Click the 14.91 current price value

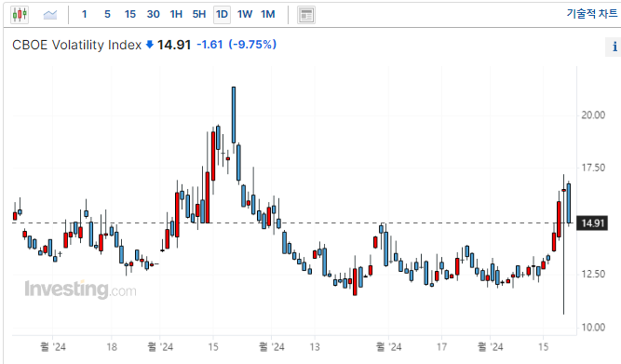pos(174,45)
